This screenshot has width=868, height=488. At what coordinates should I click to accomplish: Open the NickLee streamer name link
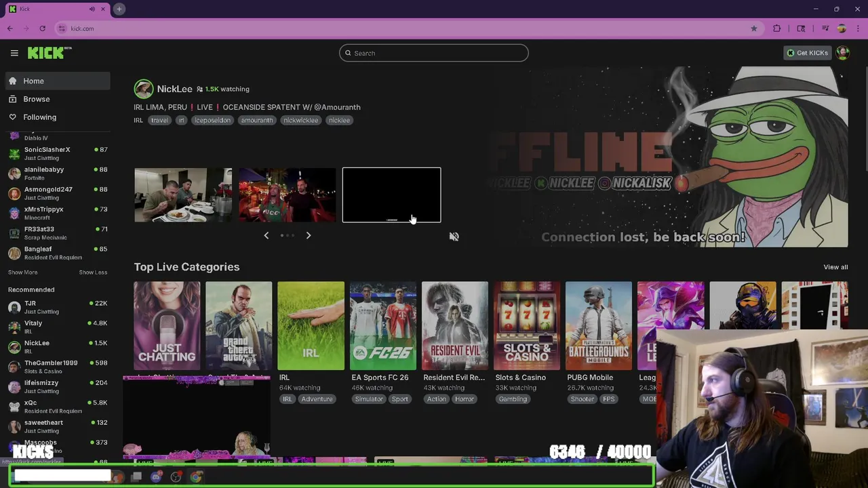tap(174, 89)
